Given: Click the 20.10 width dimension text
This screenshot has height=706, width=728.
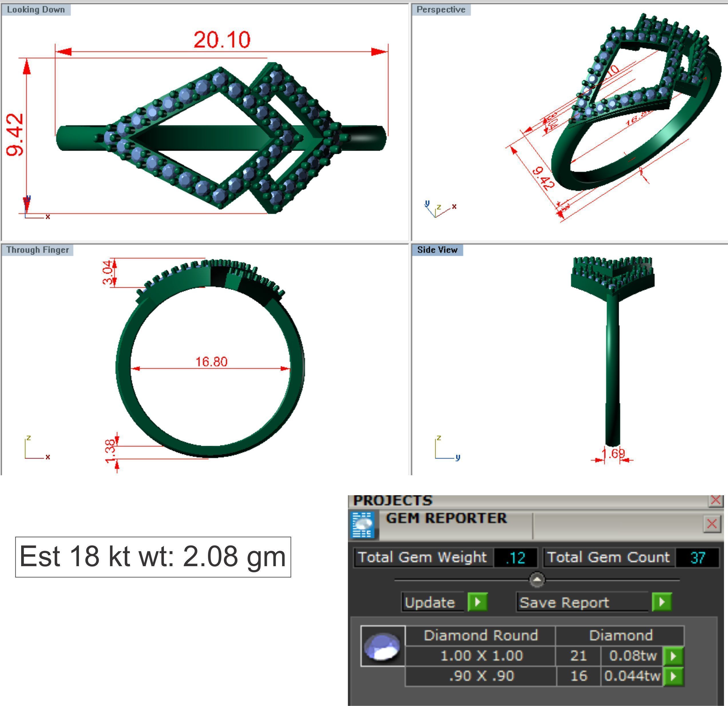Looking at the screenshot, I should (222, 40).
